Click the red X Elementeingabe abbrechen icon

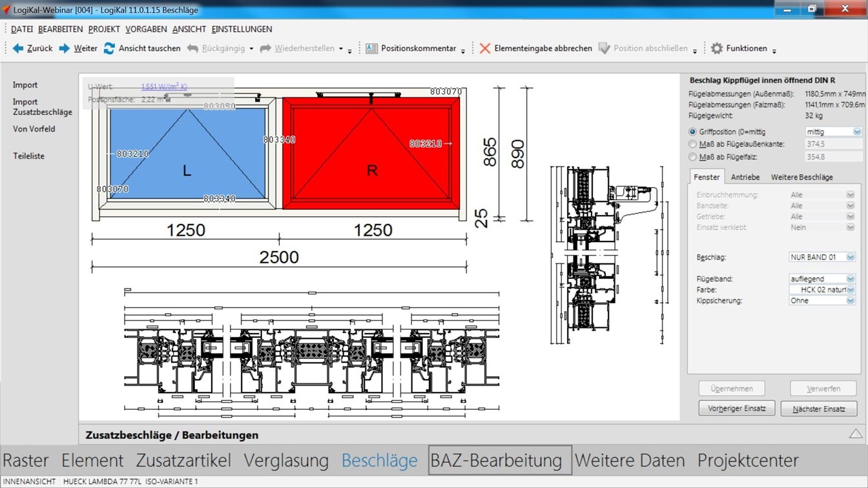point(485,48)
